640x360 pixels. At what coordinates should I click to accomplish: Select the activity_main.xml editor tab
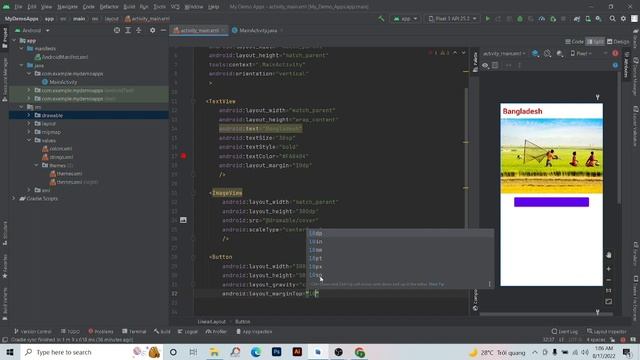pos(200,30)
